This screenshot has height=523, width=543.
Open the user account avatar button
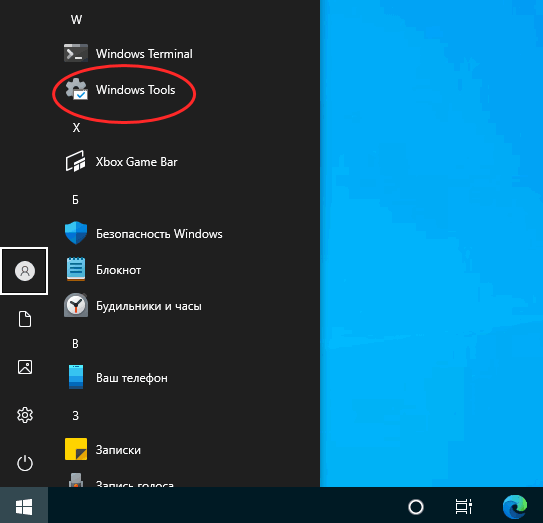pos(25,271)
